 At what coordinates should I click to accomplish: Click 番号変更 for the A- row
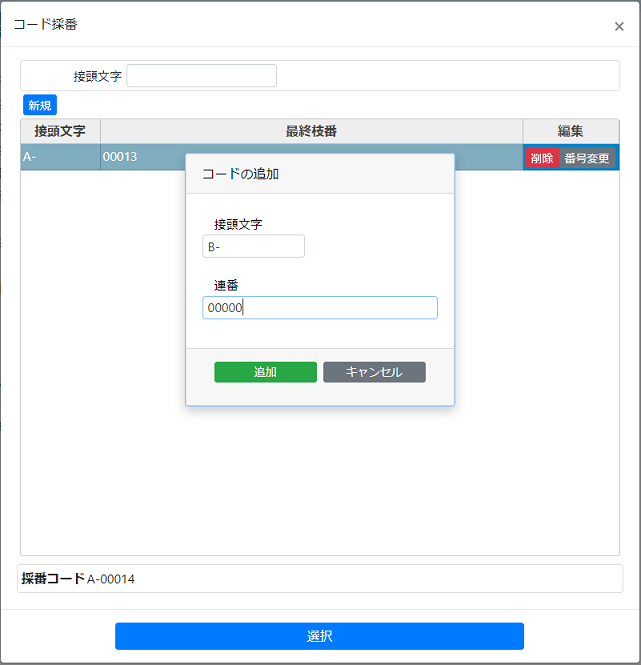click(587, 158)
